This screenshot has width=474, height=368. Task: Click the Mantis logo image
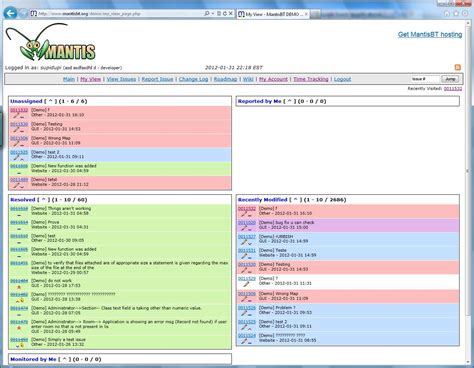[x=51, y=42]
